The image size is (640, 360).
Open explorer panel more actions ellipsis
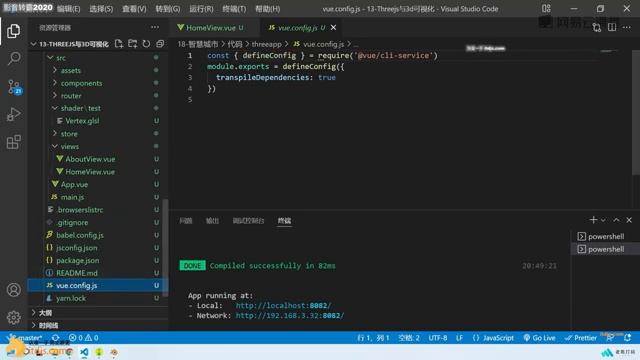(155, 27)
